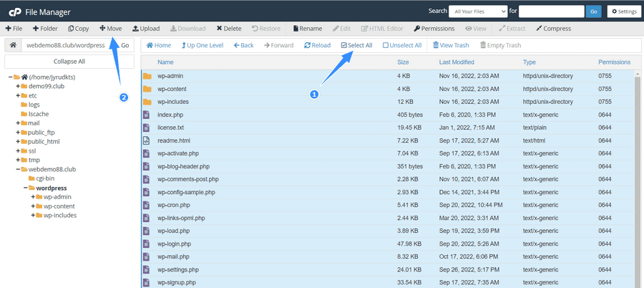Open View Trash

(x=451, y=45)
